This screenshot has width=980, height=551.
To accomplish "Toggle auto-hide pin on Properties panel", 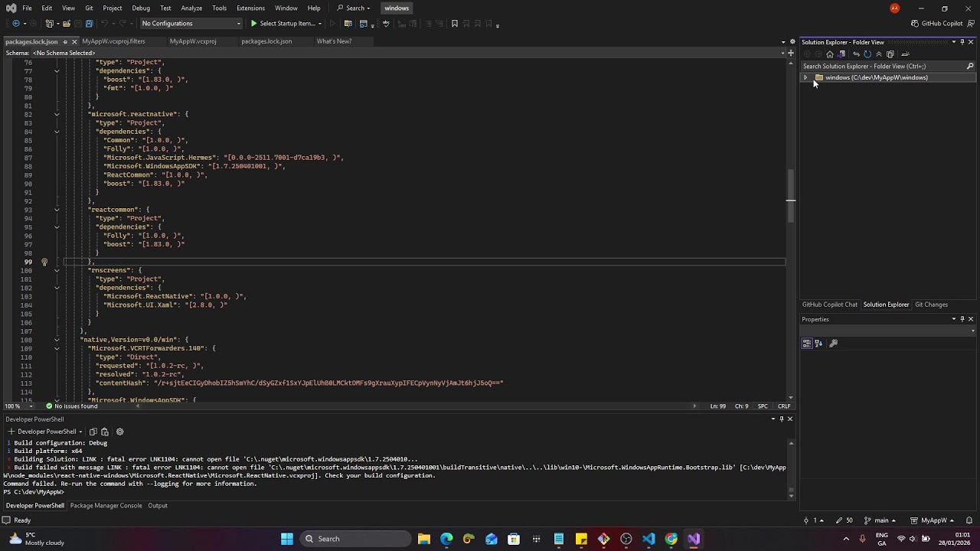I will [x=962, y=319].
